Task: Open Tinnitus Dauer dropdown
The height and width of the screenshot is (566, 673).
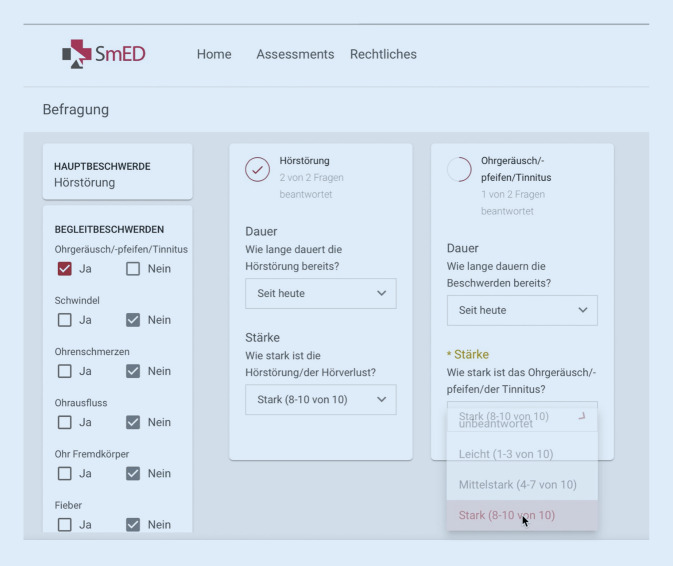Action: (x=522, y=310)
